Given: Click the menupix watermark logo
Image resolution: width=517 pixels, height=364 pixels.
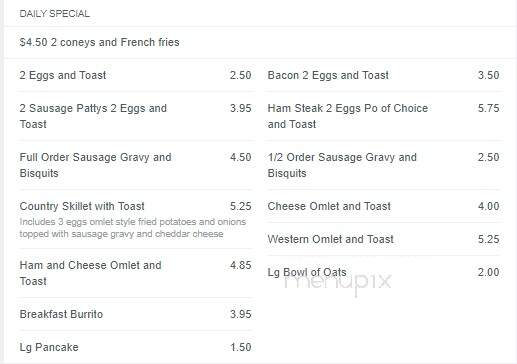Looking at the screenshot, I should [x=337, y=282].
